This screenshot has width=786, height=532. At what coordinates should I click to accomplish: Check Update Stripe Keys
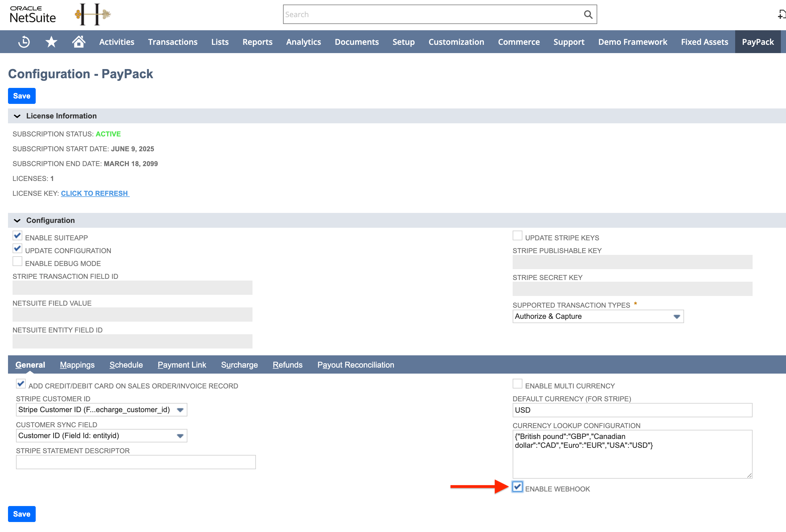tap(518, 235)
